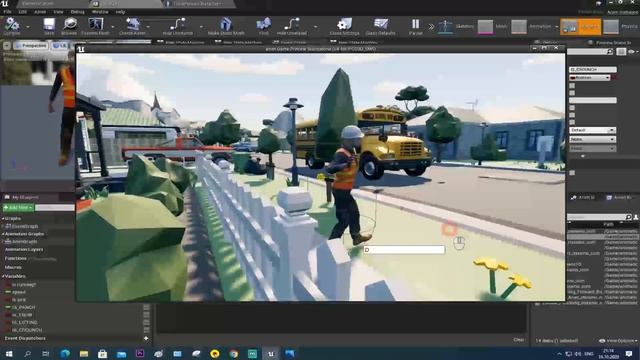Toggle first checkbox under variable type

click(572, 86)
